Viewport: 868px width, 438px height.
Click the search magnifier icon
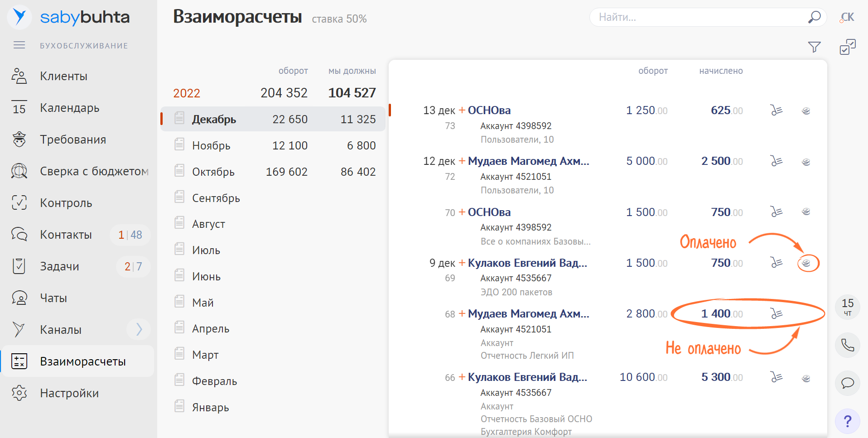[x=814, y=17]
